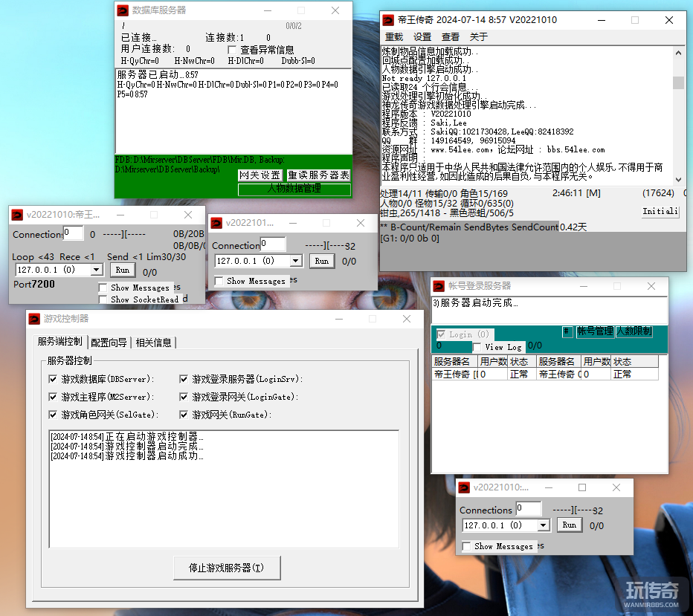Viewport: 693px width, 616px height.
Task: Click 服务器已启动 log line
Action: pos(158,74)
